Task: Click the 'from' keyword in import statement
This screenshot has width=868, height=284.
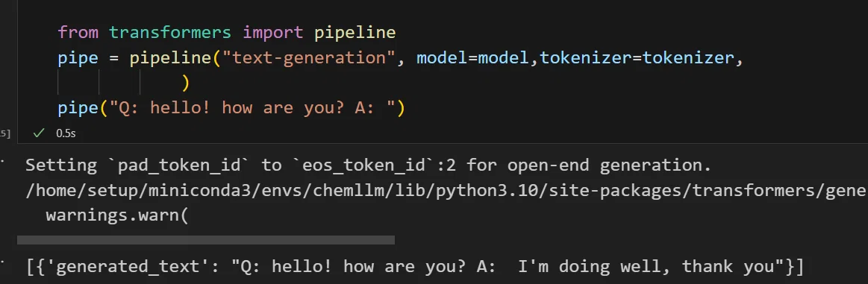Action: [x=78, y=33]
